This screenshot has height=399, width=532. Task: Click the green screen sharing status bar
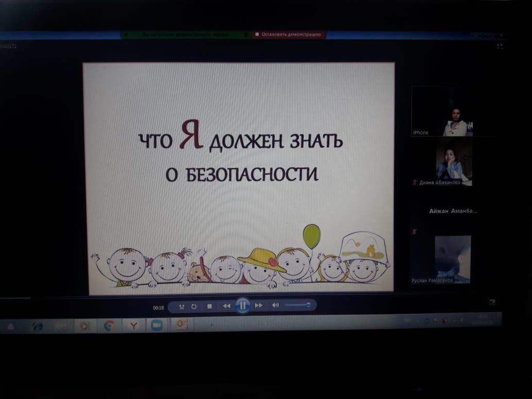tap(186, 35)
